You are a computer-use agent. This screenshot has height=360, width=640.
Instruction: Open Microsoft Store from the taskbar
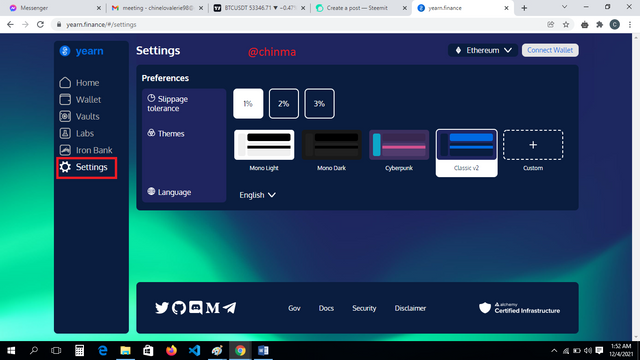pos(148,351)
